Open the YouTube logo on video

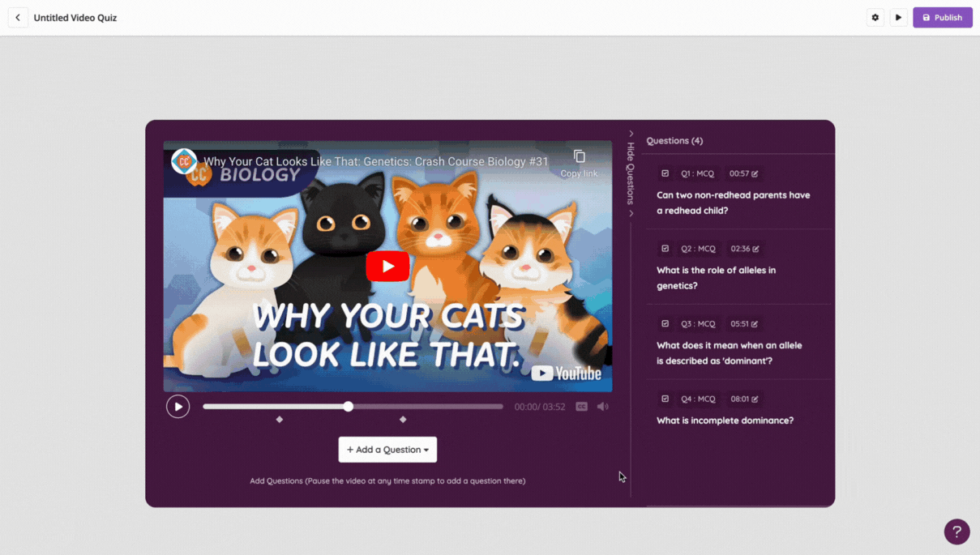(566, 374)
